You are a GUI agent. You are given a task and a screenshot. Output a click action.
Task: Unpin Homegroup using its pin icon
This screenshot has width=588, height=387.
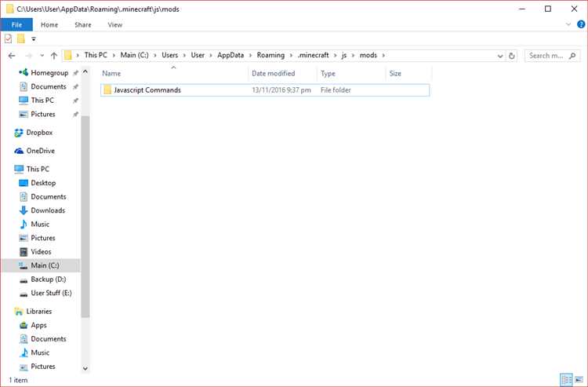click(x=75, y=73)
